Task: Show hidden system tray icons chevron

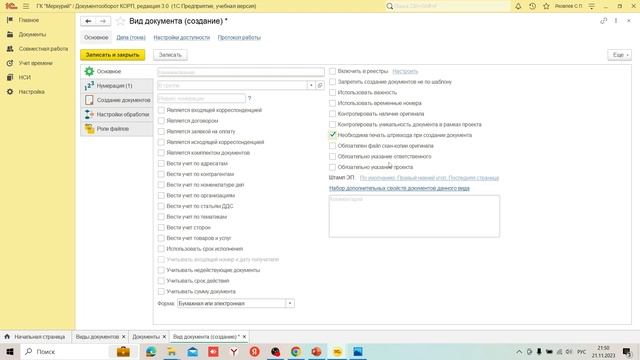Action: tap(519, 351)
